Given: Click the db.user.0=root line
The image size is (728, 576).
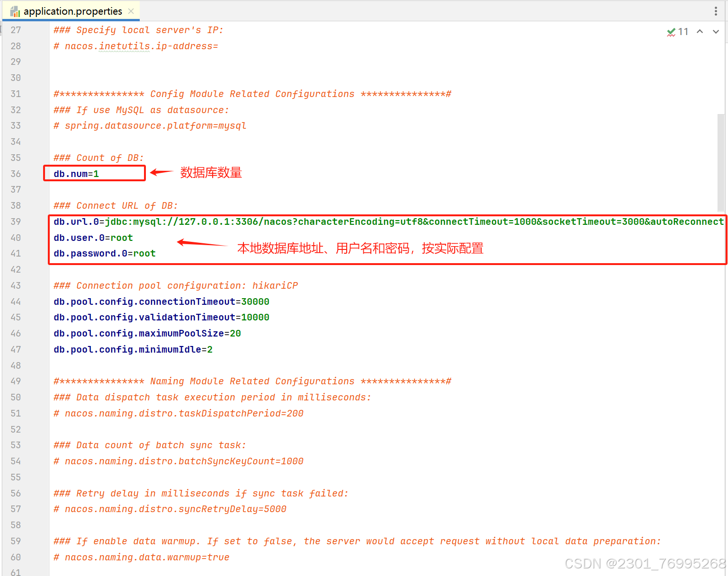Looking at the screenshot, I should (93, 238).
